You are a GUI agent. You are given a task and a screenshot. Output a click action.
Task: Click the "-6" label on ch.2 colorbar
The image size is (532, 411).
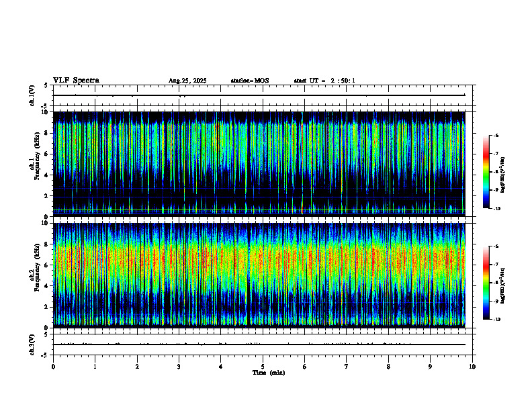point(496,246)
